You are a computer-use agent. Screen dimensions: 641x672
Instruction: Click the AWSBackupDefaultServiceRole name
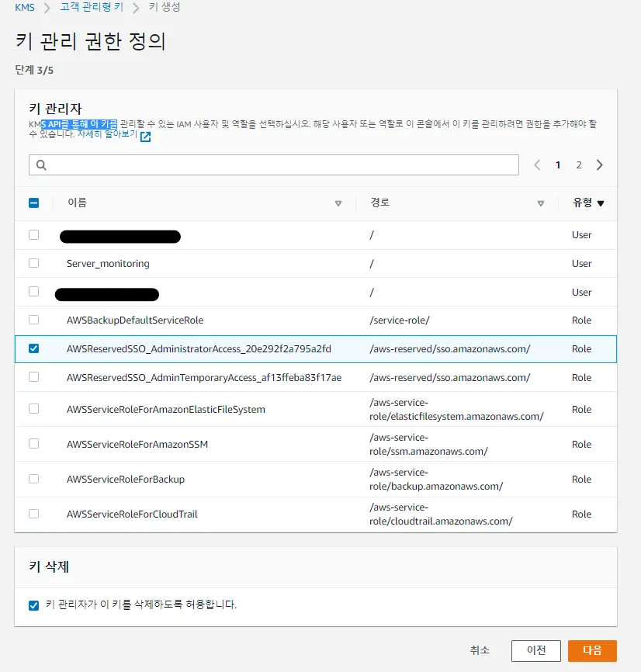(x=135, y=320)
